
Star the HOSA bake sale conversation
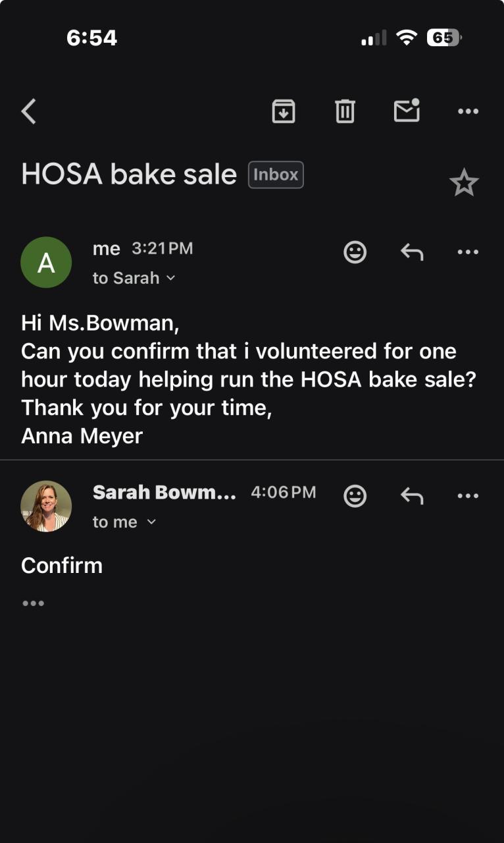tap(464, 183)
